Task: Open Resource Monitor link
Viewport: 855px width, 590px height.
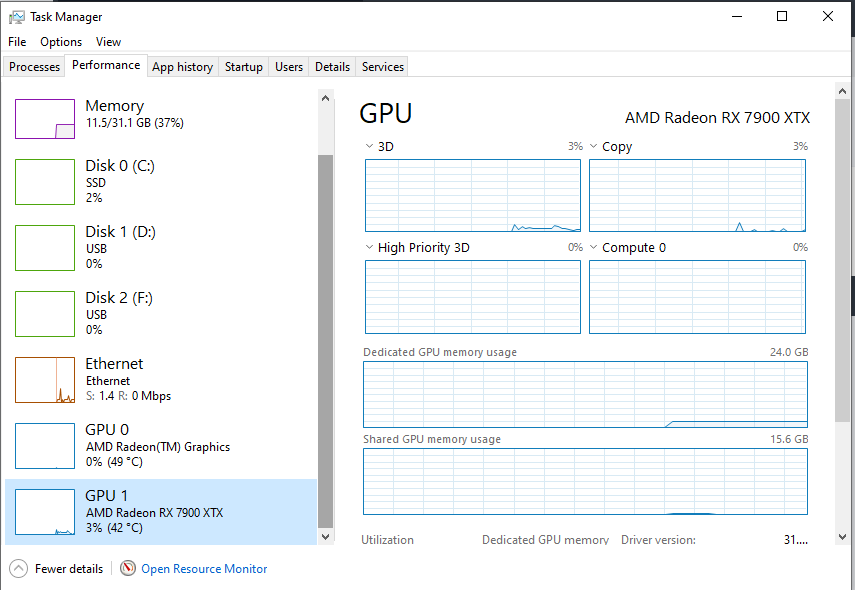Action: pyautogui.click(x=204, y=569)
